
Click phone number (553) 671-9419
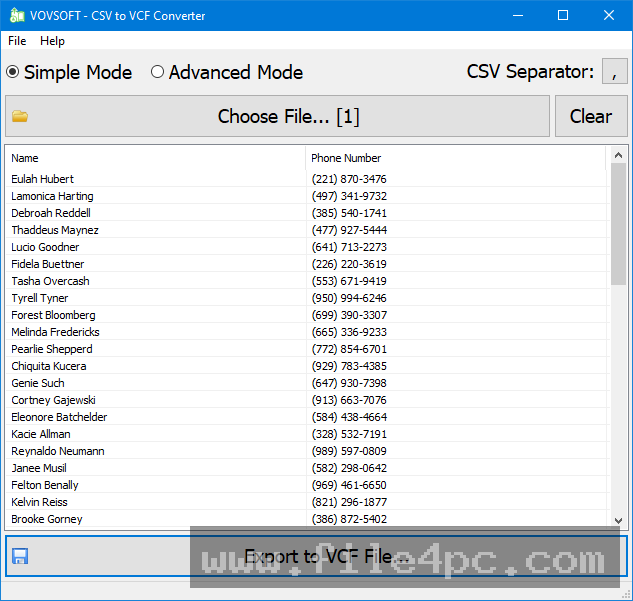[x=349, y=281]
